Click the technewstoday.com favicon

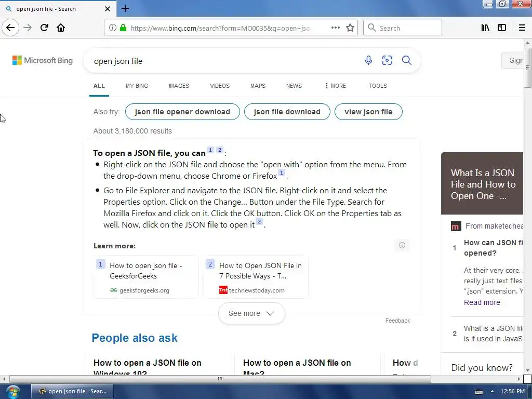coord(223,290)
